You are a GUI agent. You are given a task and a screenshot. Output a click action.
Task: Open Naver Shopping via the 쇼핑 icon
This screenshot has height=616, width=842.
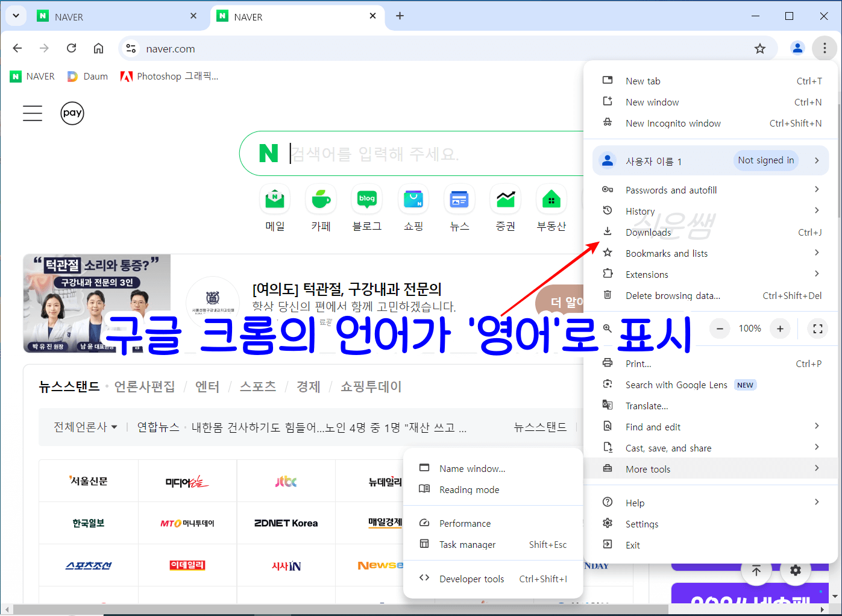click(x=413, y=199)
